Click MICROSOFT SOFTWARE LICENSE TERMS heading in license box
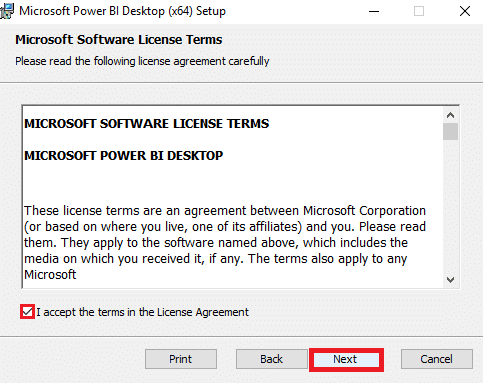 tap(147, 124)
